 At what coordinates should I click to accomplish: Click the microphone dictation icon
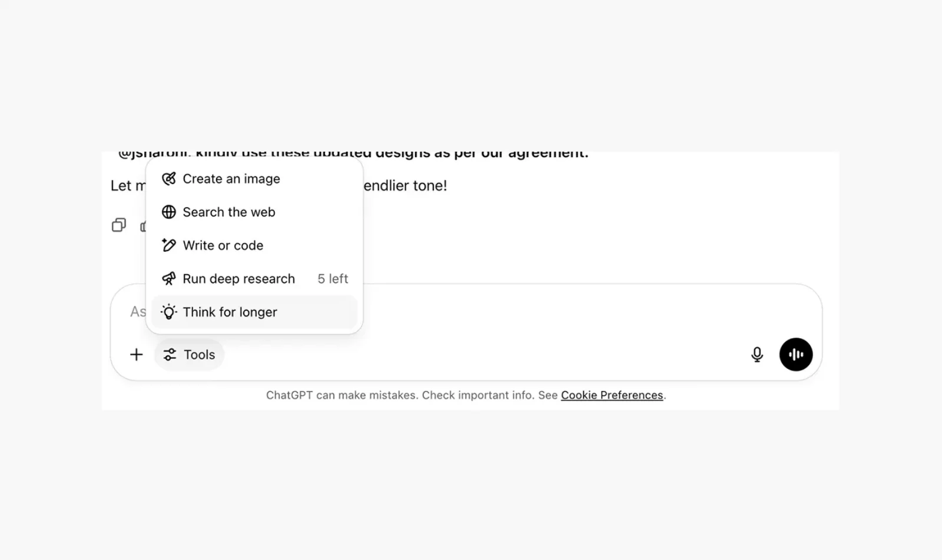(x=757, y=355)
